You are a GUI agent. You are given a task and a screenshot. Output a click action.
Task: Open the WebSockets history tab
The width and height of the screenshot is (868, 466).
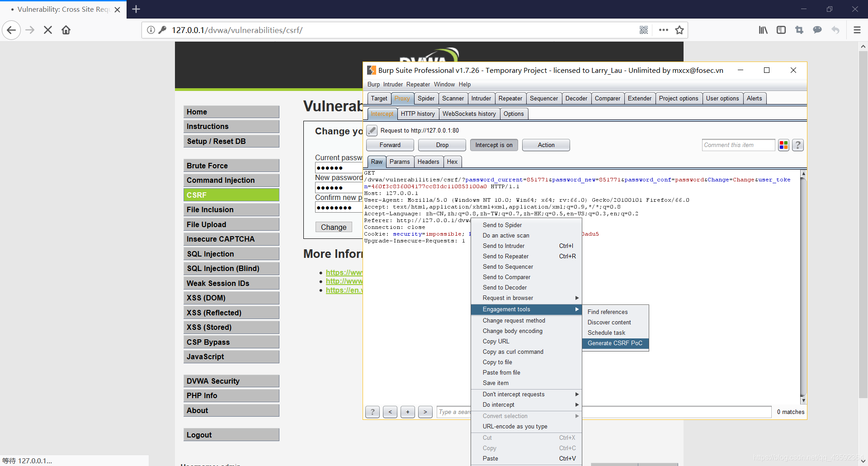point(469,114)
